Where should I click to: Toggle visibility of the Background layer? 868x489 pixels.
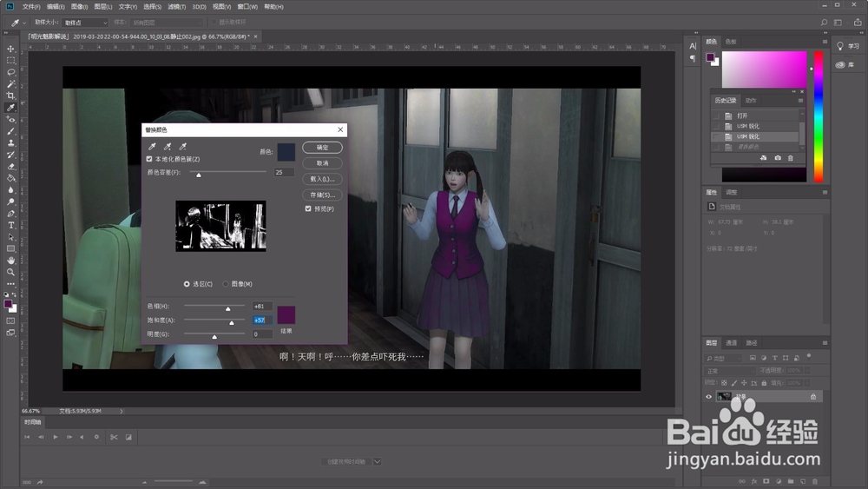(708, 397)
